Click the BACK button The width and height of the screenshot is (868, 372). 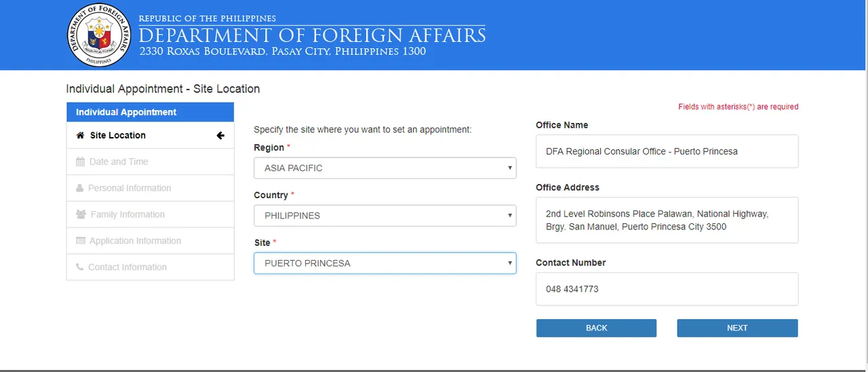[596, 328]
